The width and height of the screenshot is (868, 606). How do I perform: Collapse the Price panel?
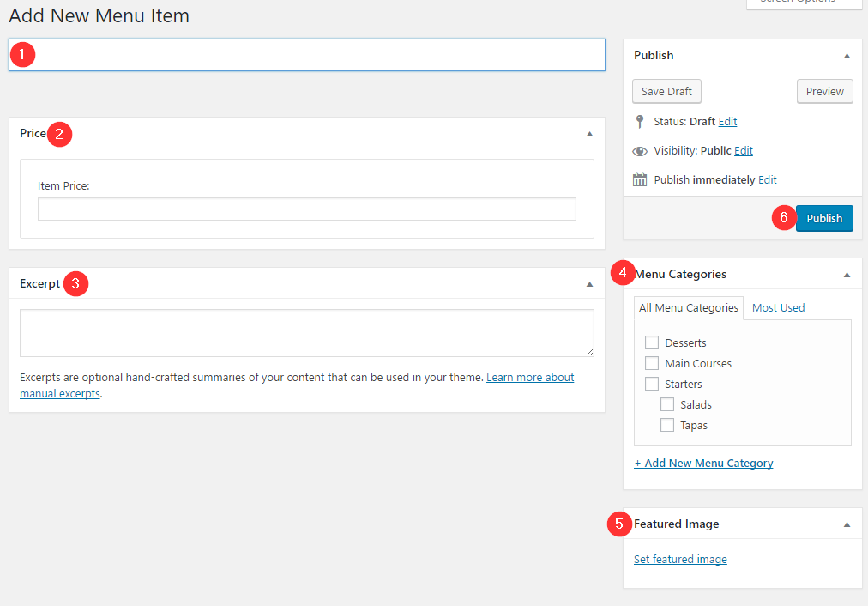pyautogui.click(x=589, y=134)
